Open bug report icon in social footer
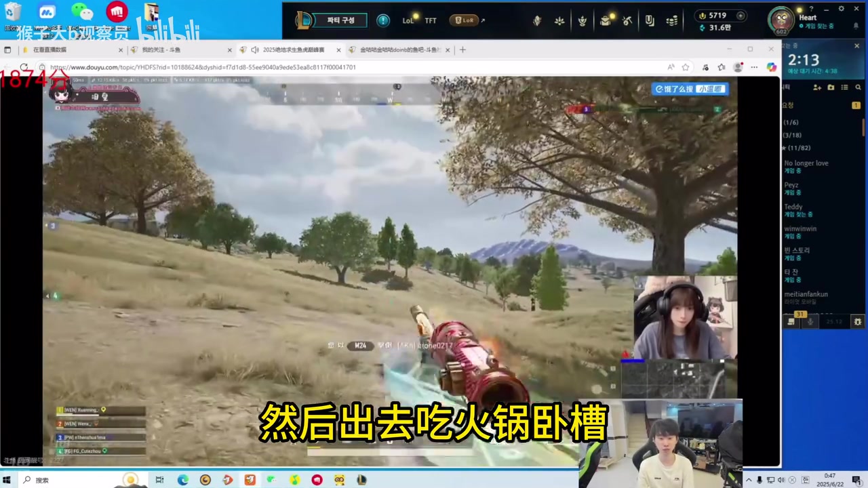Screen dimensions: 868x488 pos(857,322)
